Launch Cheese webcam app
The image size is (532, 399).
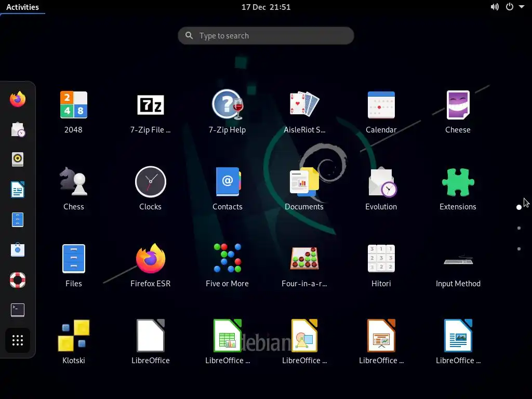458,105
